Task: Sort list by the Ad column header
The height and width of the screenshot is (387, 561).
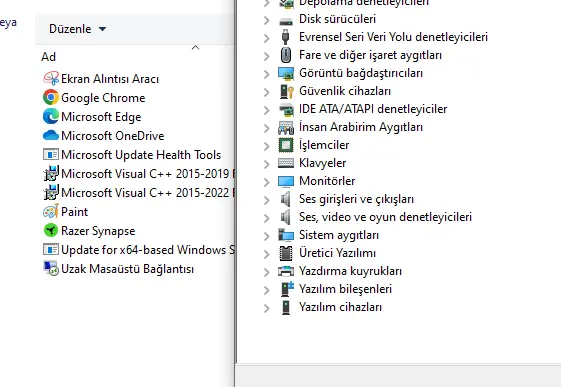Action: pyautogui.click(x=48, y=57)
